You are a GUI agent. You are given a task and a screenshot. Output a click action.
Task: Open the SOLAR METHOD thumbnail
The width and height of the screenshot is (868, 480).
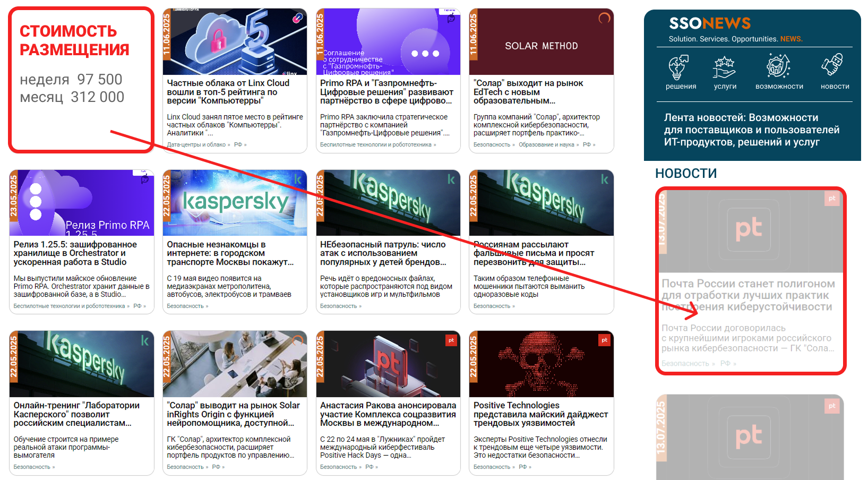(542, 42)
